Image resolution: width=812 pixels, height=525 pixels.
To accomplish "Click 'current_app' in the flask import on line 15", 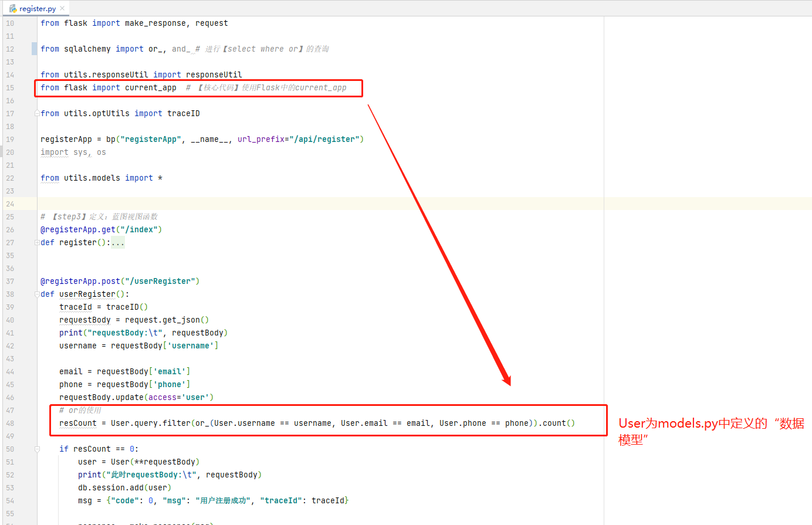I will (x=151, y=87).
